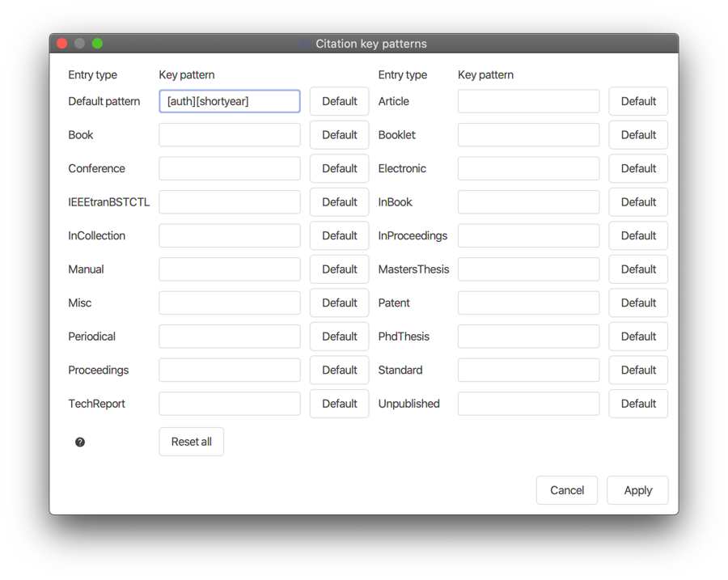Viewport: 728px width, 580px height.
Task: Click Default beside Proceedings
Action: click(x=339, y=370)
